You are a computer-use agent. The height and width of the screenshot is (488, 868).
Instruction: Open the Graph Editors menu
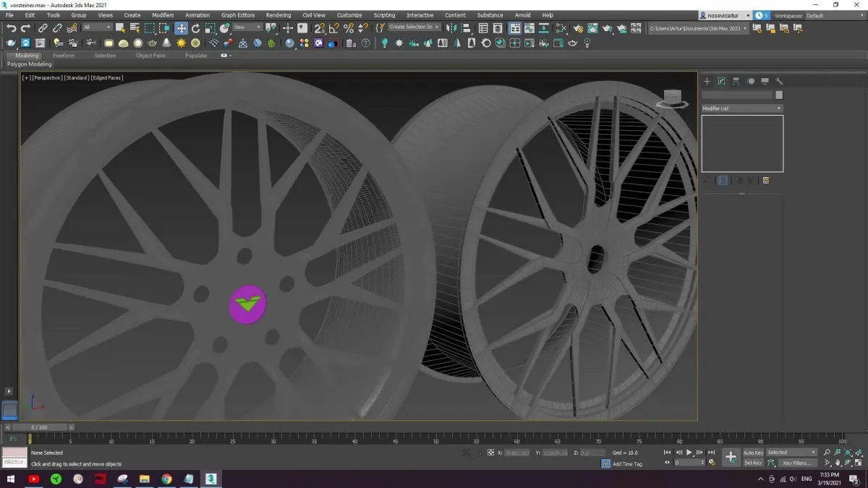coord(238,15)
